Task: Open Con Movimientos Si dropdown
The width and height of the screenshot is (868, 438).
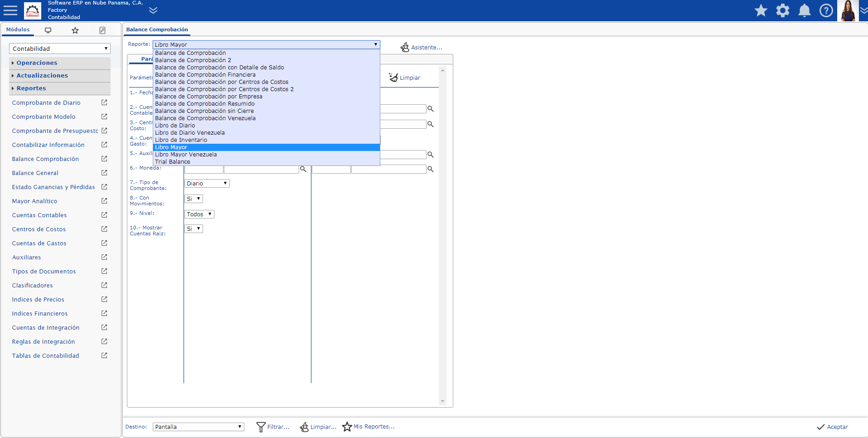Action: [194, 199]
